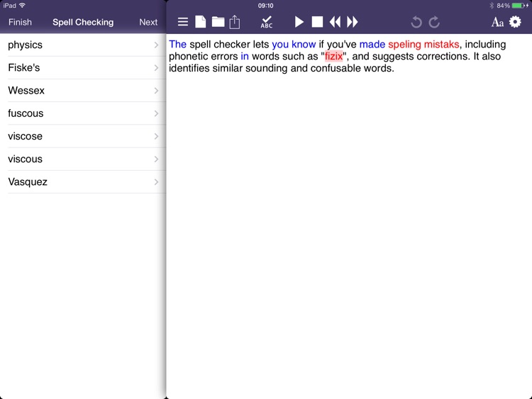Viewport: 532px width, 399px height.
Task: Tap Finish to end spell checking
Action: [x=20, y=22]
